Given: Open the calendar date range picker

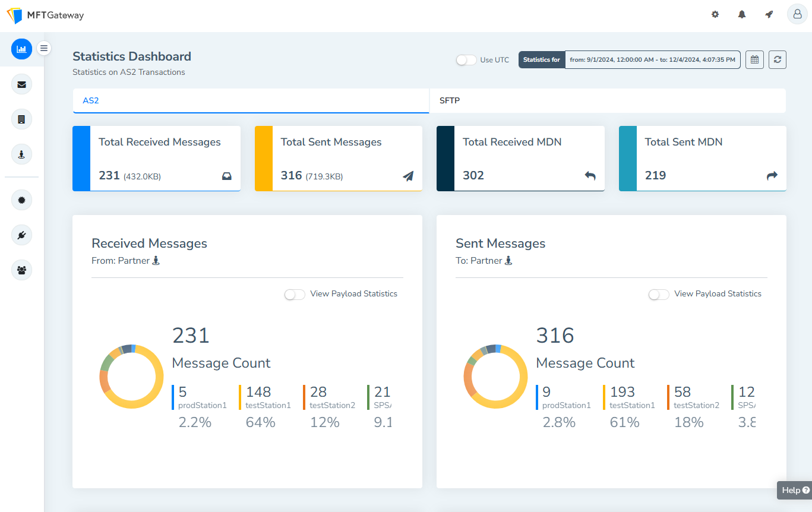Looking at the screenshot, I should [x=754, y=60].
